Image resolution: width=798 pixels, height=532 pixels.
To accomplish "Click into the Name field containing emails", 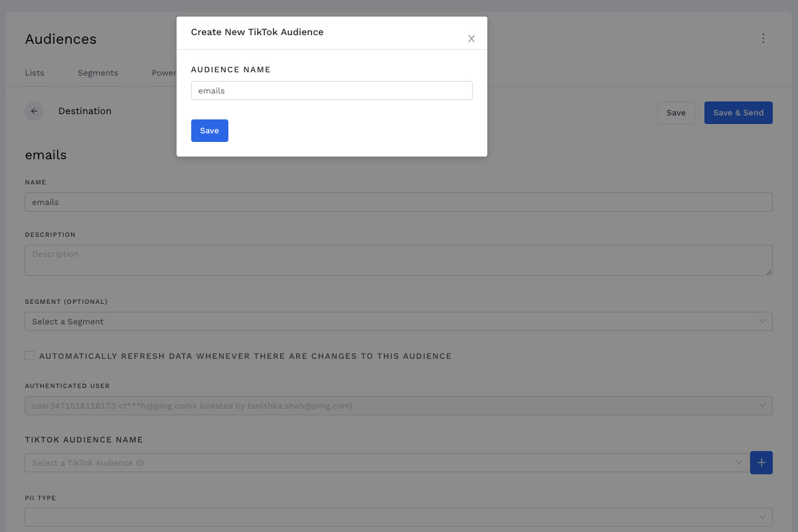I will (x=398, y=202).
